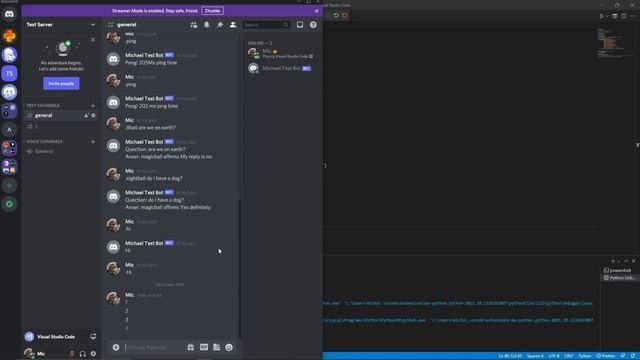Collapse the TEXT CHANNELS category
The image size is (640, 360).
[42, 105]
